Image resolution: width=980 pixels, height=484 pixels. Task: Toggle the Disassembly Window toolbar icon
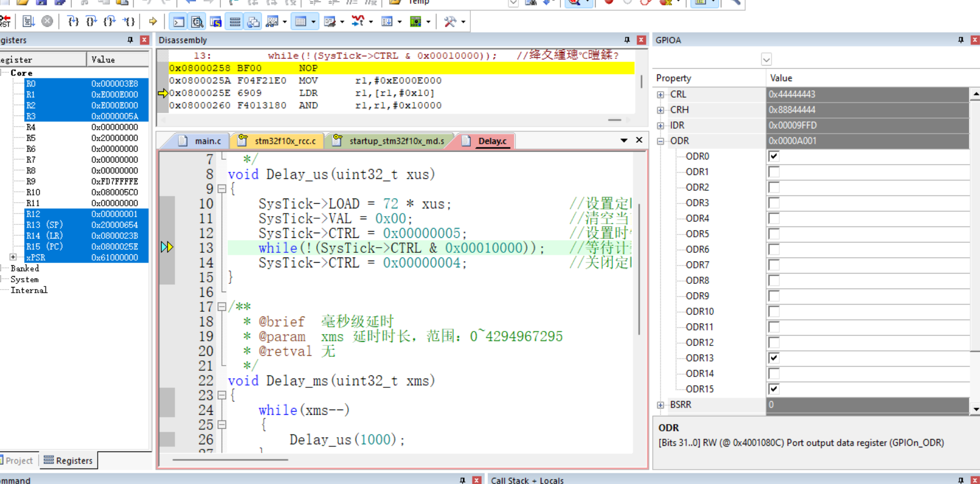click(197, 22)
